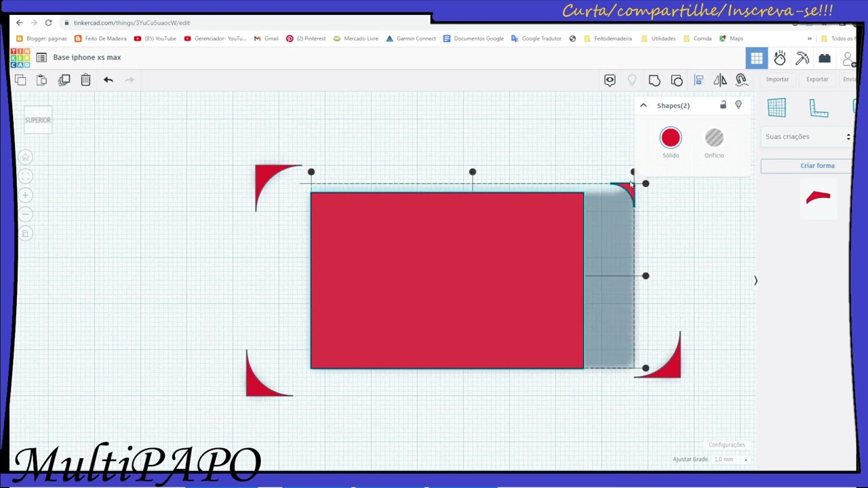Open the Blogger: páginas bookmark
Image resolution: width=868 pixels, height=488 pixels.
(42, 39)
